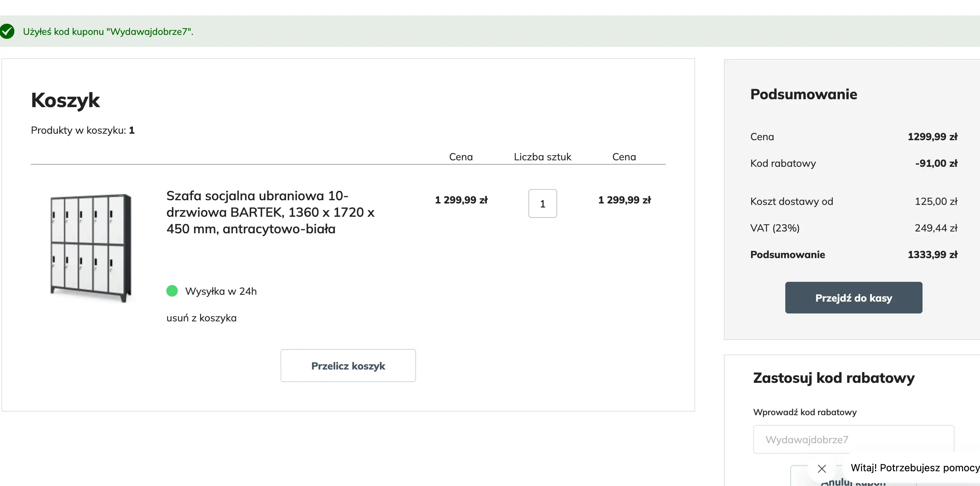Click the Liczba sztuk column header
Viewport: 980px width, 486px height.
tap(542, 157)
